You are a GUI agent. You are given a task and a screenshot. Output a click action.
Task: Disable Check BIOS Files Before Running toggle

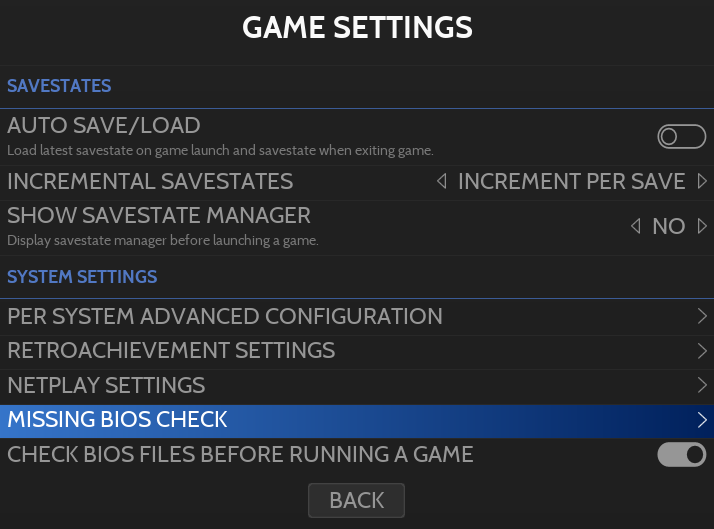(681, 455)
